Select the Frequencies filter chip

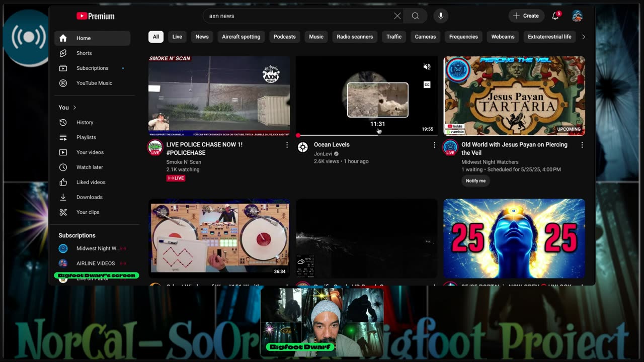pyautogui.click(x=463, y=37)
